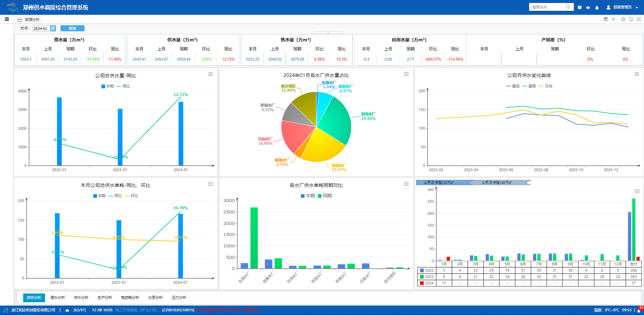The width and height of the screenshot is (644, 315).
Task: Click the refresh page icon
Action: tap(631, 19)
